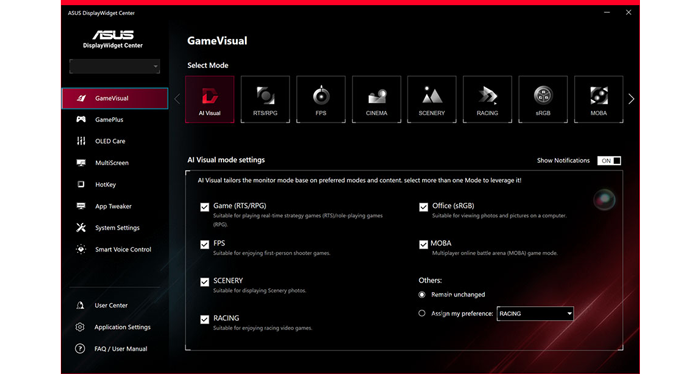The width and height of the screenshot is (700, 374).
Task: Click the AI Visual tailors description text
Action: (x=359, y=180)
